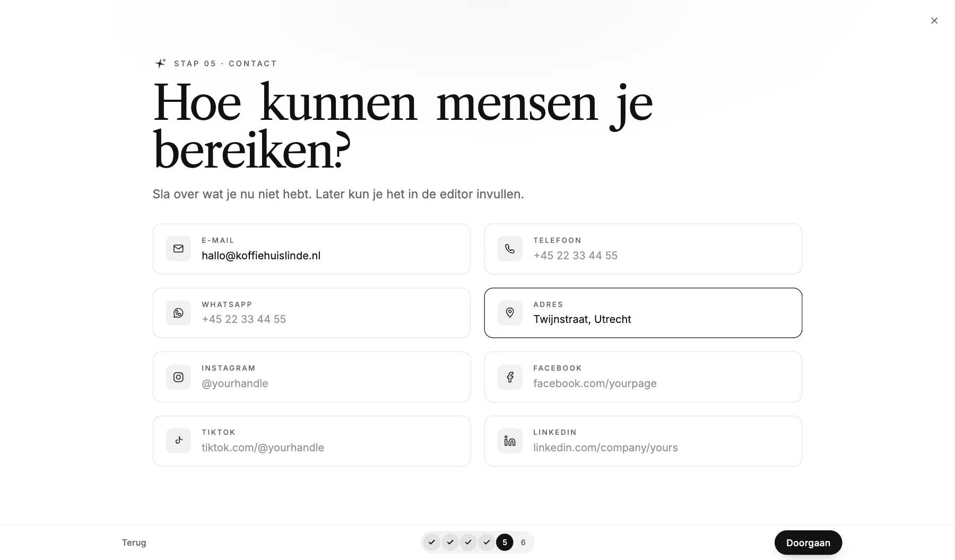
Task: Focus the TikTok handle input
Action: pyautogui.click(x=311, y=441)
